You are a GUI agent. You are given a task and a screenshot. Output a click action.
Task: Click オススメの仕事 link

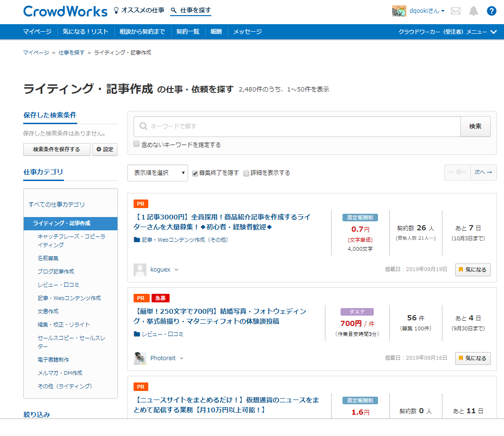(x=143, y=10)
